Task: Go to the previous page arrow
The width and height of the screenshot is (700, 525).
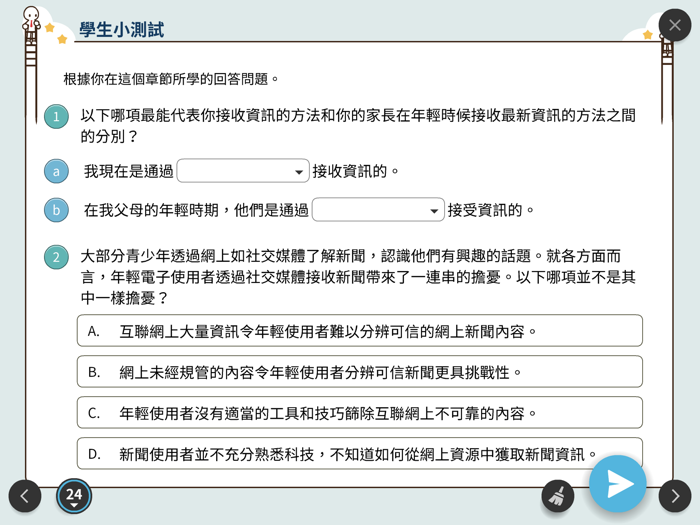Action: pos(25,496)
